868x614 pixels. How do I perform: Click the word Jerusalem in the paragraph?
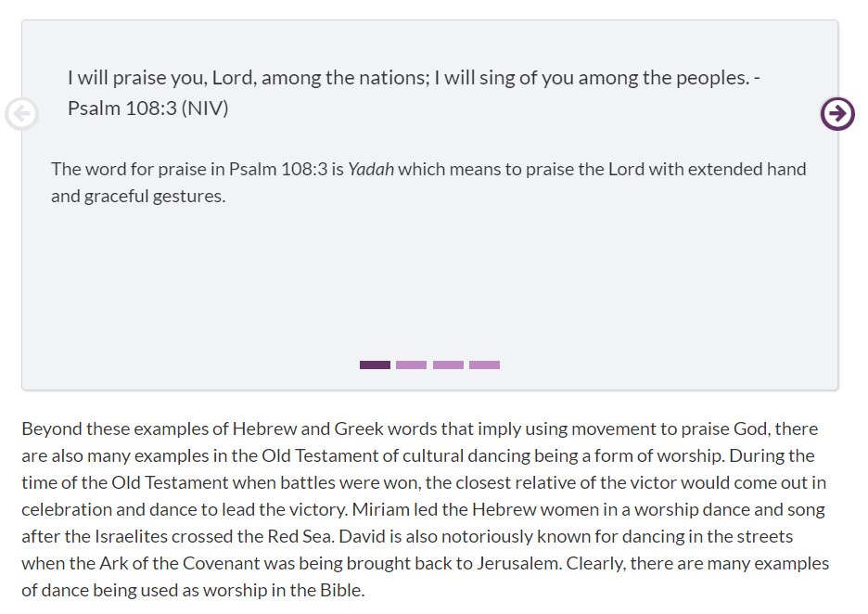point(518,563)
